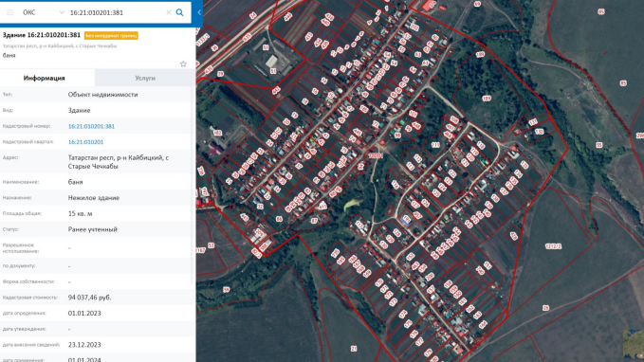Select parcel labeled 111 on map
Image resolution: width=644 pixels, height=362 pixels.
coord(435,145)
